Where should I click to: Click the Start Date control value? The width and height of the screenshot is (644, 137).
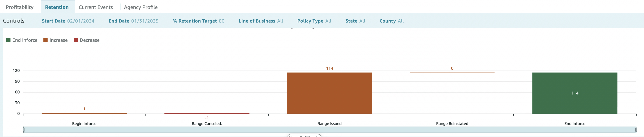(x=80, y=21)
